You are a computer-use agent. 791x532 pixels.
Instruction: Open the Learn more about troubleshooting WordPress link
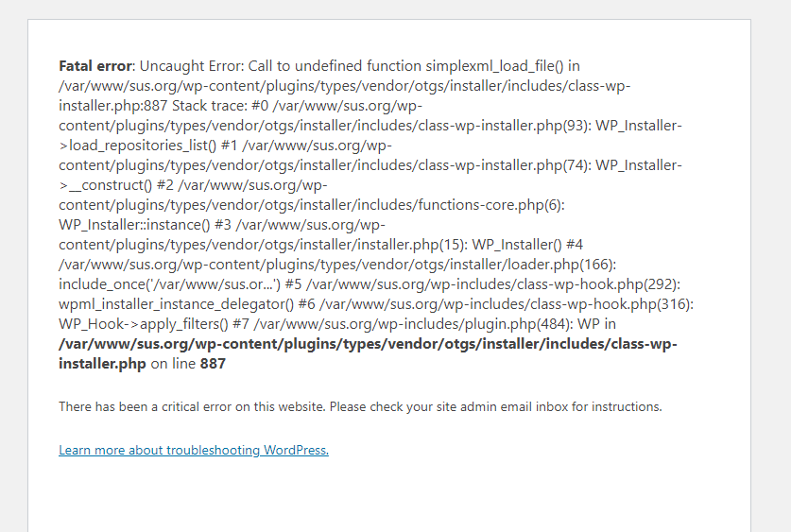[x=194, y=450]
